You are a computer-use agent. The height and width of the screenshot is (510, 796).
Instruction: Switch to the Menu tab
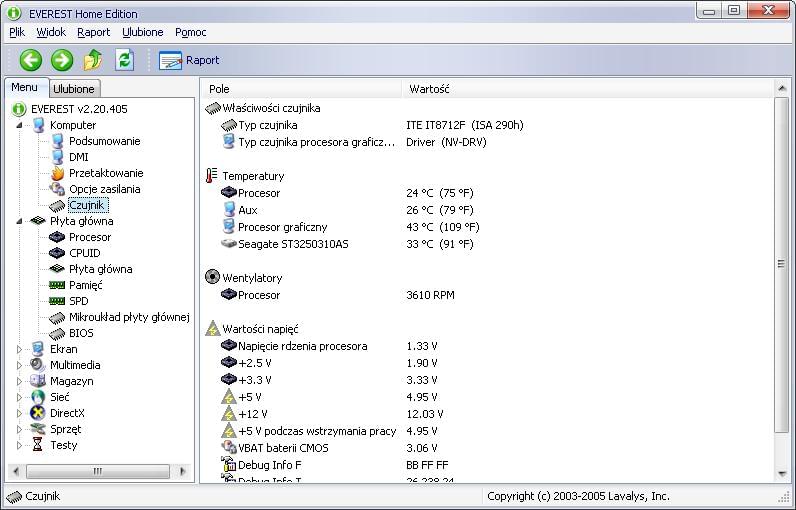tap(24, 87)
